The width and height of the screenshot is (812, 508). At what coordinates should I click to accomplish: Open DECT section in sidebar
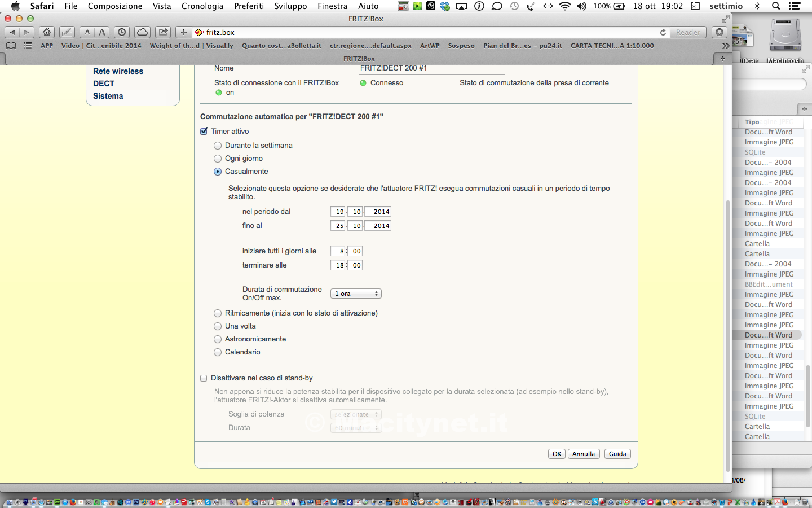click(104, 84)
